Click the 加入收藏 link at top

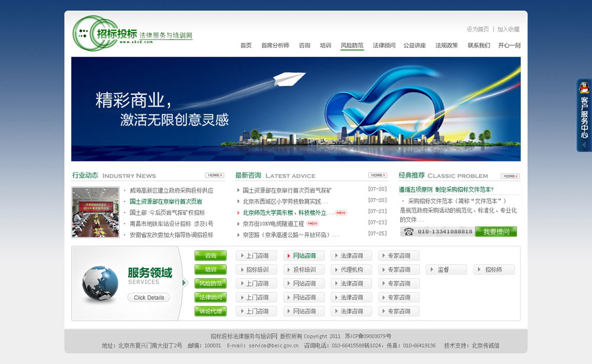pos(508,29)
